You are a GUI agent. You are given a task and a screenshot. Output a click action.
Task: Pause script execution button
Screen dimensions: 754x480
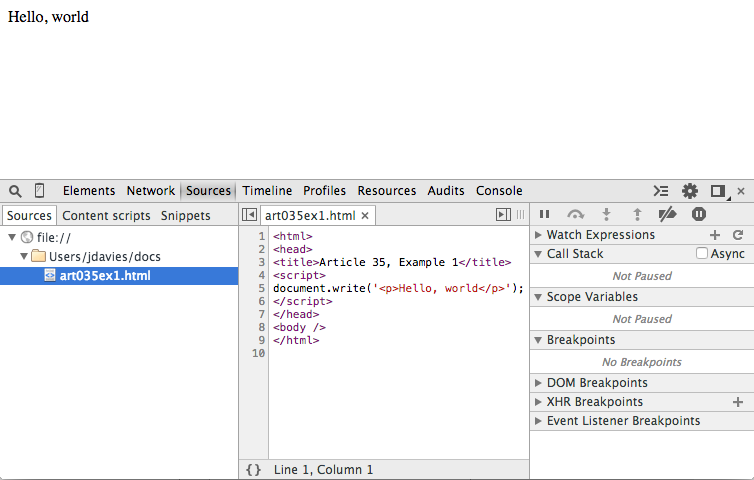pyautogui.click(x=544, y=214)
